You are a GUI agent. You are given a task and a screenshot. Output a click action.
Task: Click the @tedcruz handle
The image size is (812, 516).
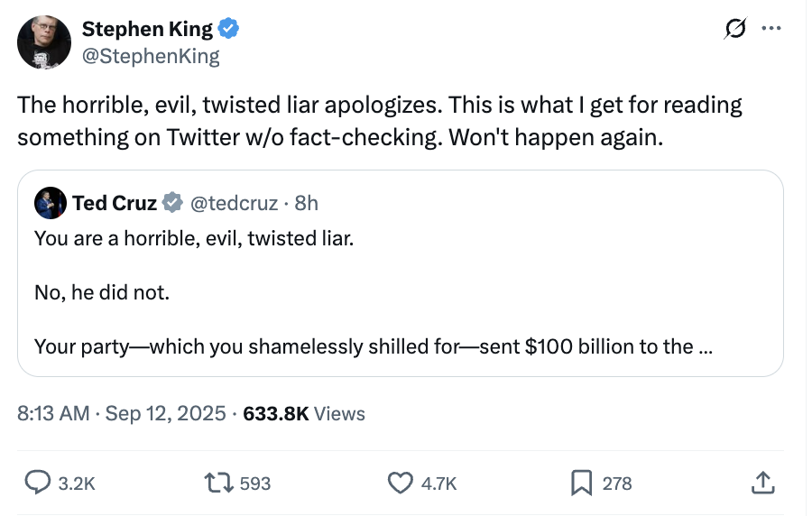(235, 203)
